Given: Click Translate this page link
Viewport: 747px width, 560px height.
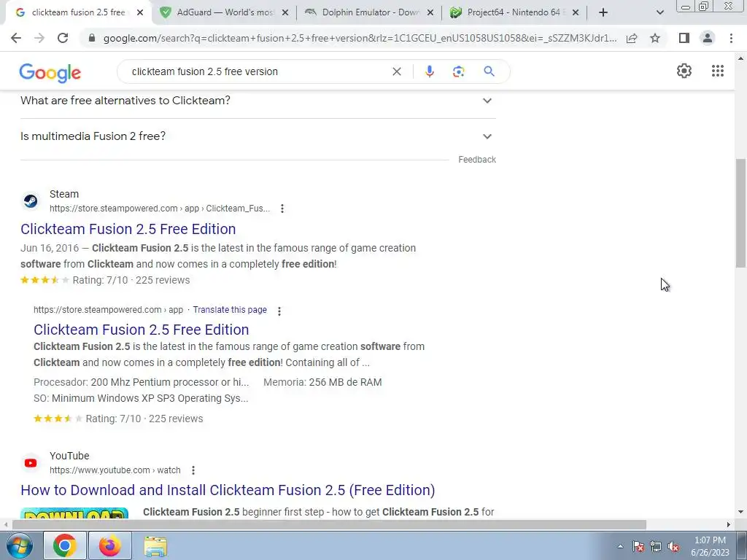Looking at the screenshot, I should (x=230, y=310).
